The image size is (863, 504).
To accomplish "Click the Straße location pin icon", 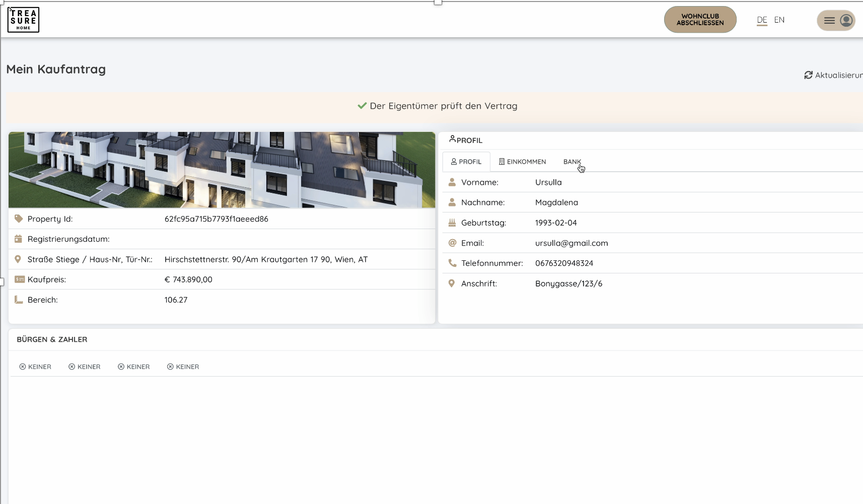I will tap(18, 259).
